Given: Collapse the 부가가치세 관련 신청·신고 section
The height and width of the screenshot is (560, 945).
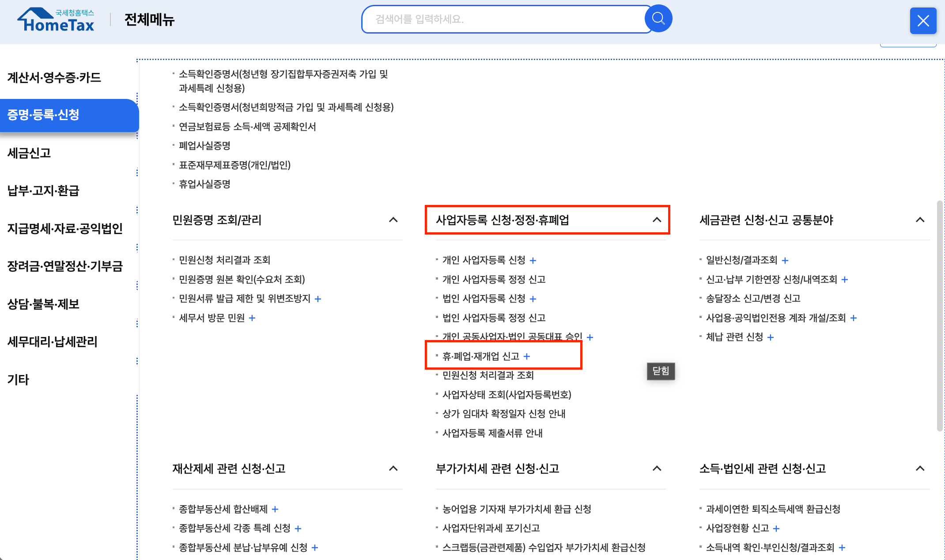Looking at the screenshot, I should 657,469.
